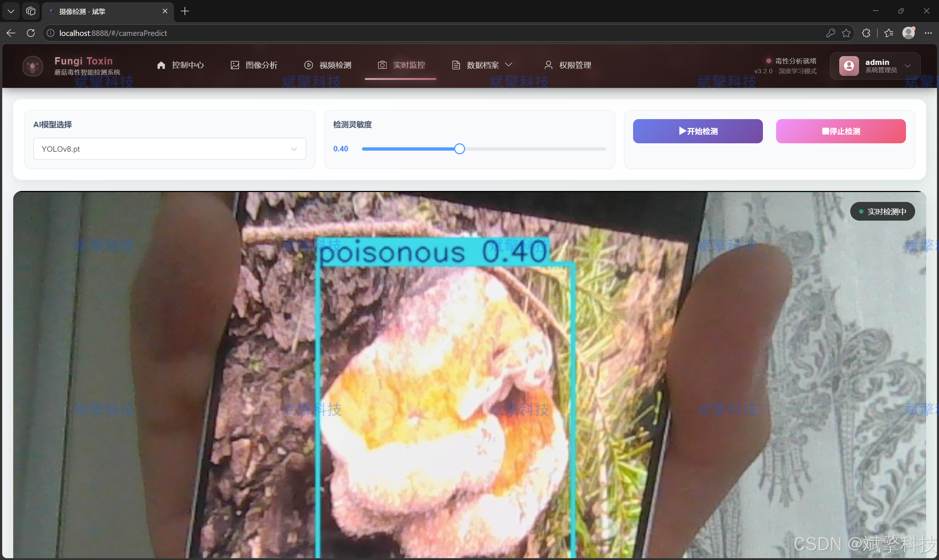Click the 实时监控 camera icon
The width and height of the screenshot is (939, 560).
382,65
